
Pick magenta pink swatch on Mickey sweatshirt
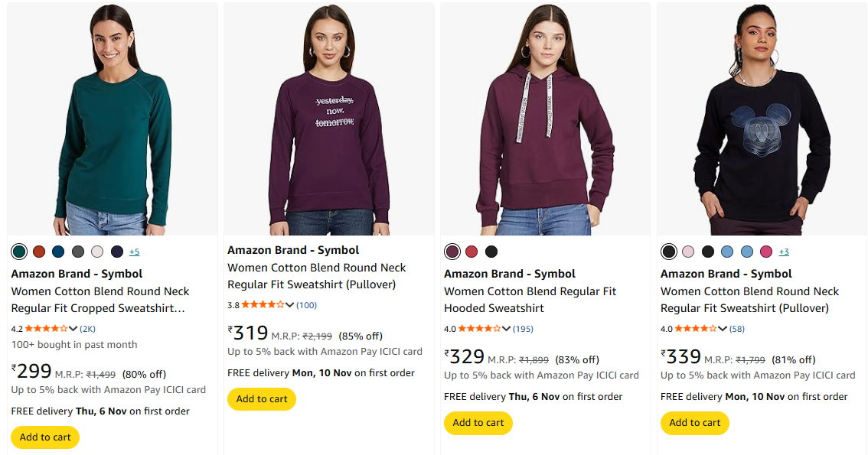[x=766, y=252]
